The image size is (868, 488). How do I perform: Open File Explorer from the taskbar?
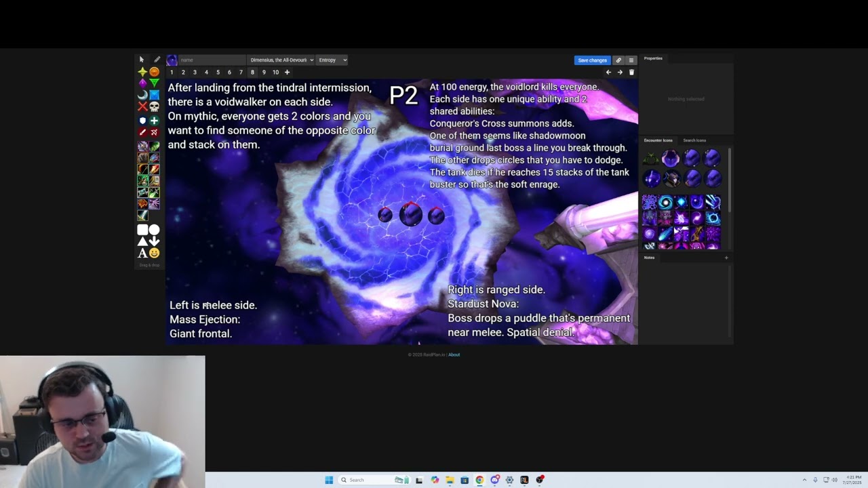click(x=450, y=480)
